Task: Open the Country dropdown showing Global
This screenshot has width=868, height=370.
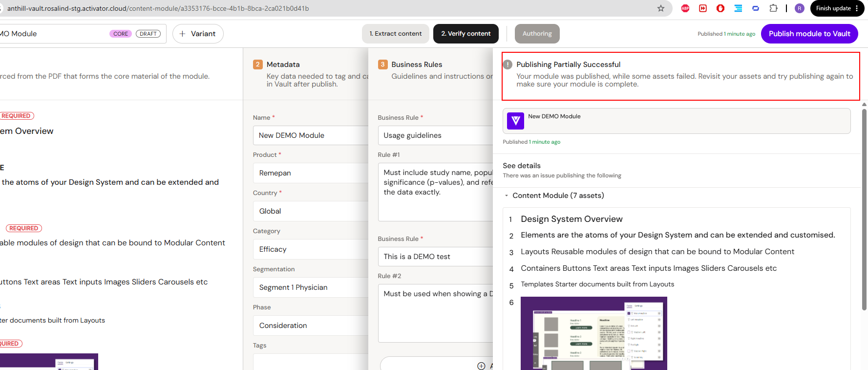Action: (x=311, y=211)
